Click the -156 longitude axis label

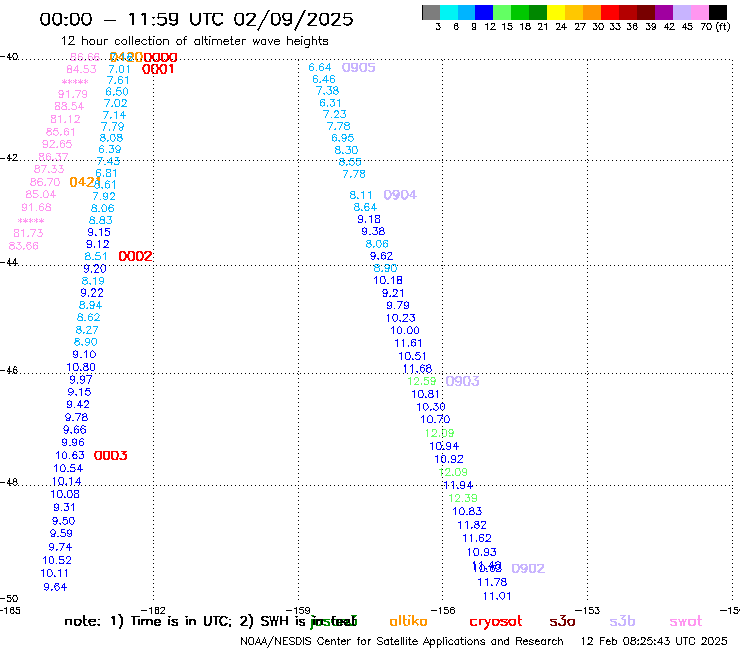tap(443, 611)
